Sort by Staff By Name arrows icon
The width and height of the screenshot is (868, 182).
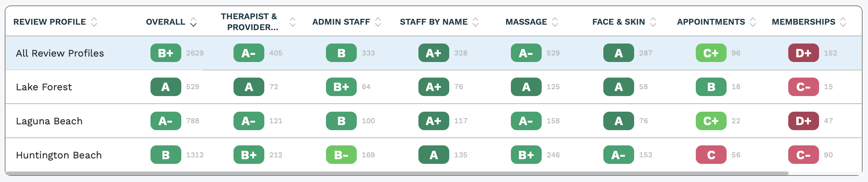click(x=476, y=22)
